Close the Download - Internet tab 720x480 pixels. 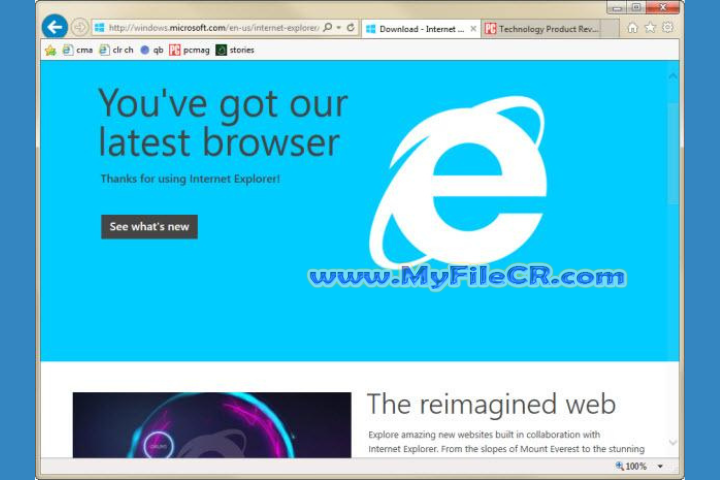473,28
